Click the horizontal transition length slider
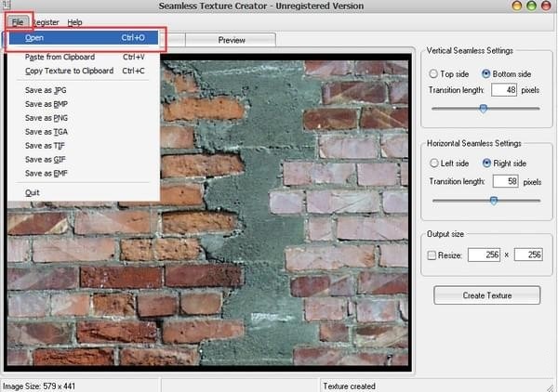The width and height of the screenshot is (558, 392). (x=493, y=199)
